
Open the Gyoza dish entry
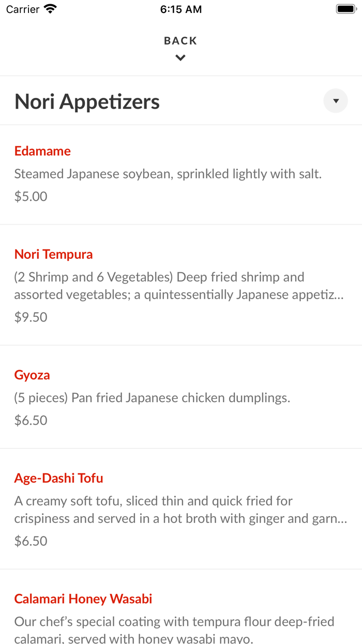click(32, 375)
